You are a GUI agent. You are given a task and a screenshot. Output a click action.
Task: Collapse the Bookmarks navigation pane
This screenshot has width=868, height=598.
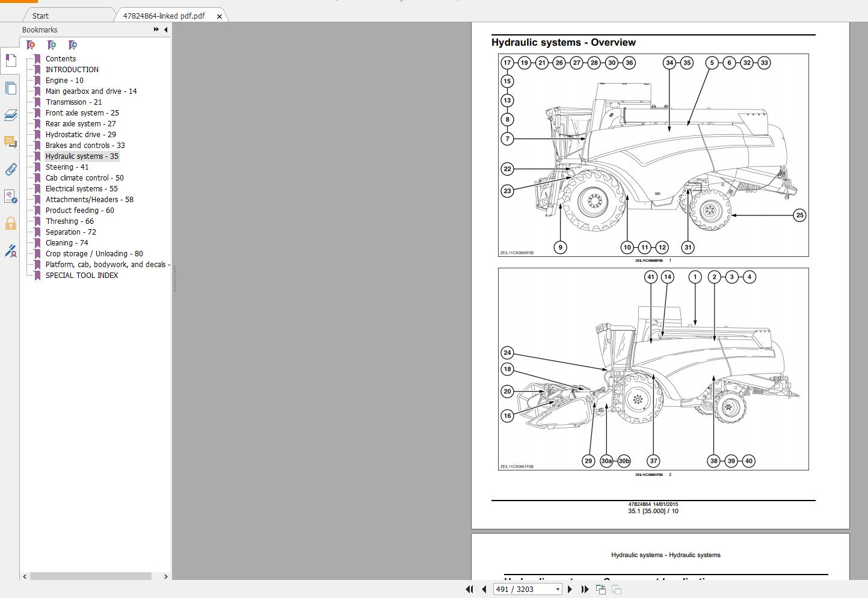166,29
